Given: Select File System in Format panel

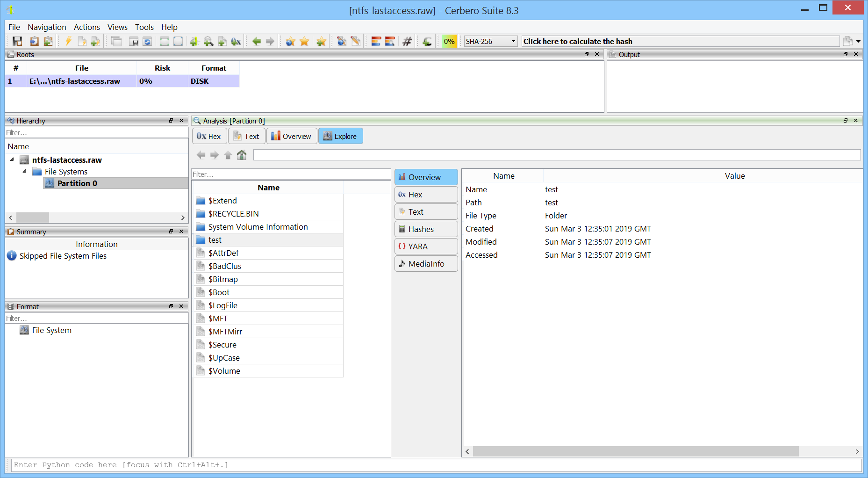Looking at the screenshot, I should pyautogui.click(x=51, y=330).
